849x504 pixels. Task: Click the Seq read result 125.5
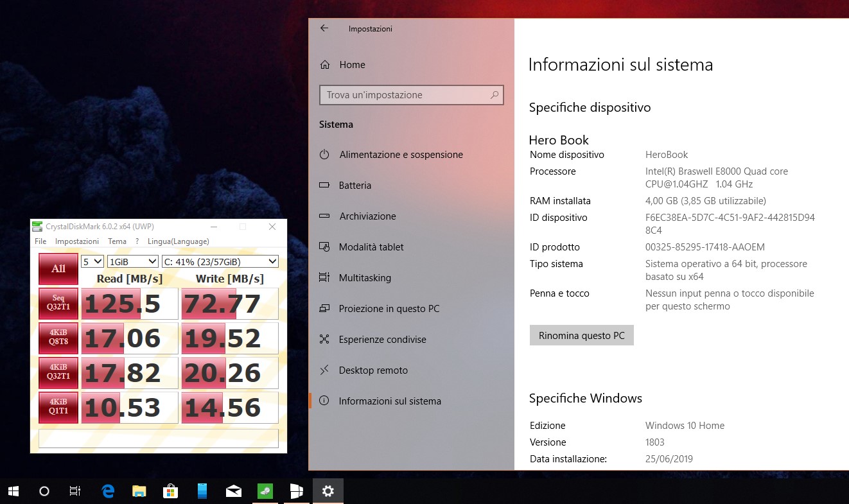click(129, 304)
